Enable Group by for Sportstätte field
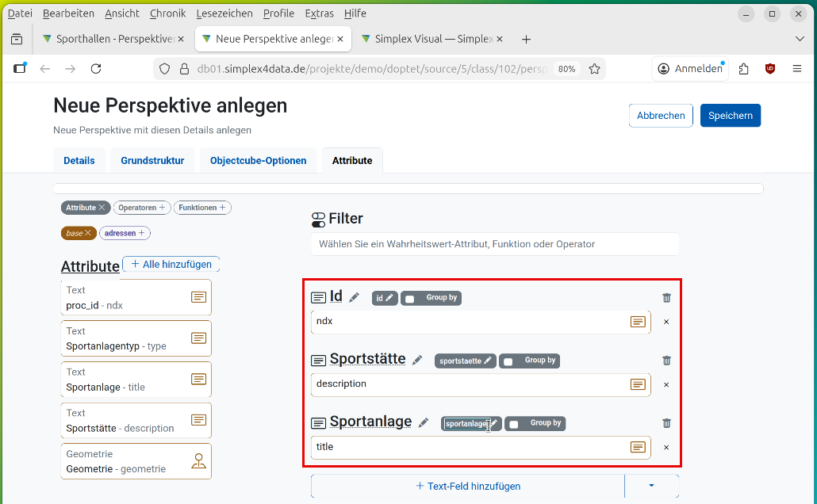817x504 pixels. (x=508, y=361)
